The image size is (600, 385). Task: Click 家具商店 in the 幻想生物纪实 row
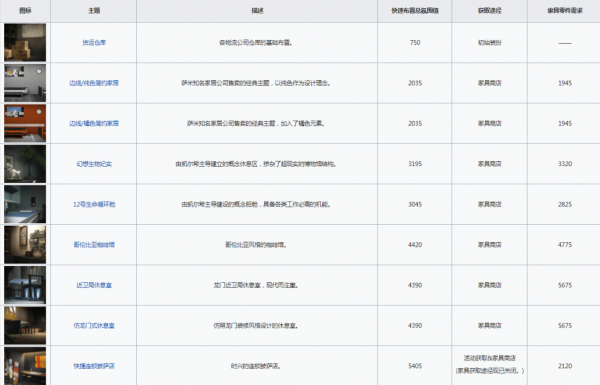pyautogui.click(x=489, y=164)
